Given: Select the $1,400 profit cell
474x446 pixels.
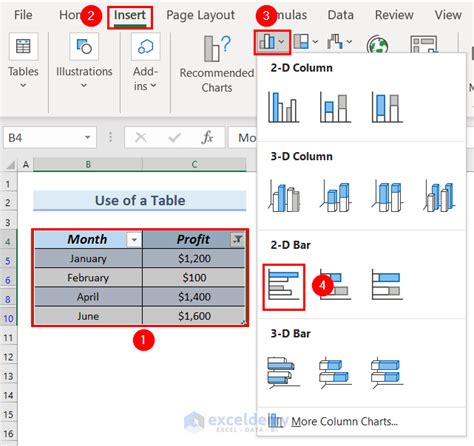Looking at the screenshot, I should point(194,297).
